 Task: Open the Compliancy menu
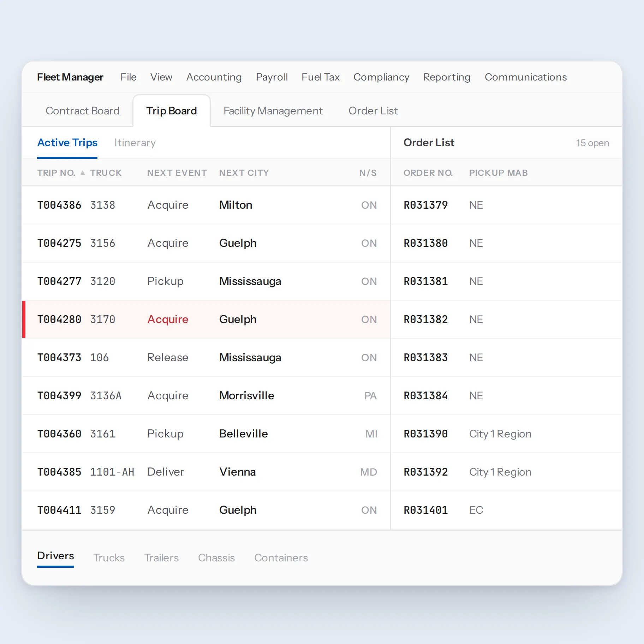click(381, 77)
